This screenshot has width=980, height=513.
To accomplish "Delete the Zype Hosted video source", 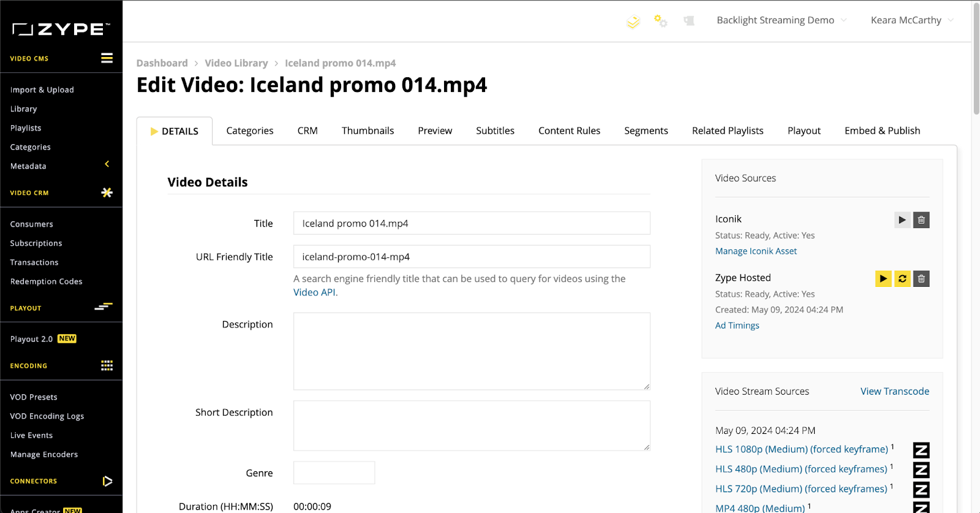I will [921, 279].
